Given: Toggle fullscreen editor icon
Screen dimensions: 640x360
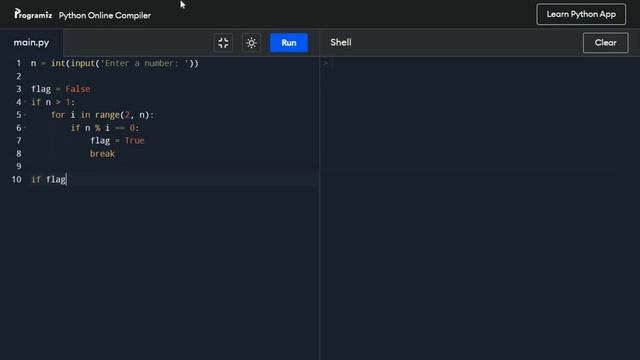Looking at the screenshot, I should tap(223, 43).
